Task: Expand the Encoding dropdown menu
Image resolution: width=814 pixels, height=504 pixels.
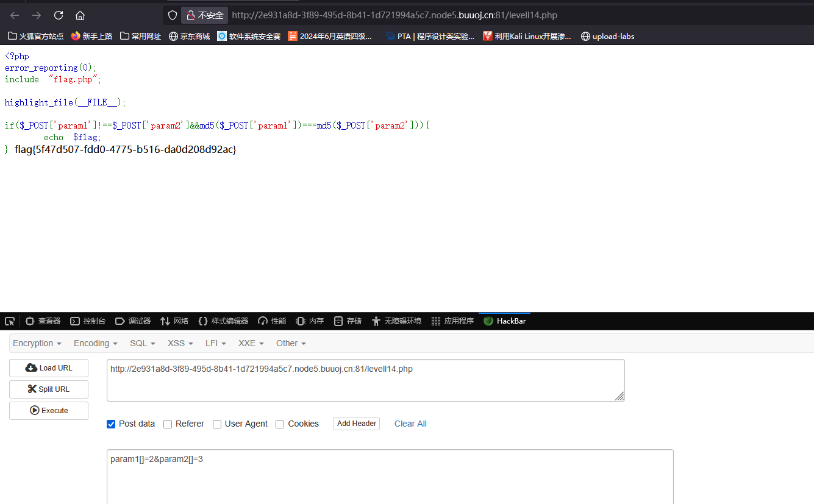Action: point(96,343)
